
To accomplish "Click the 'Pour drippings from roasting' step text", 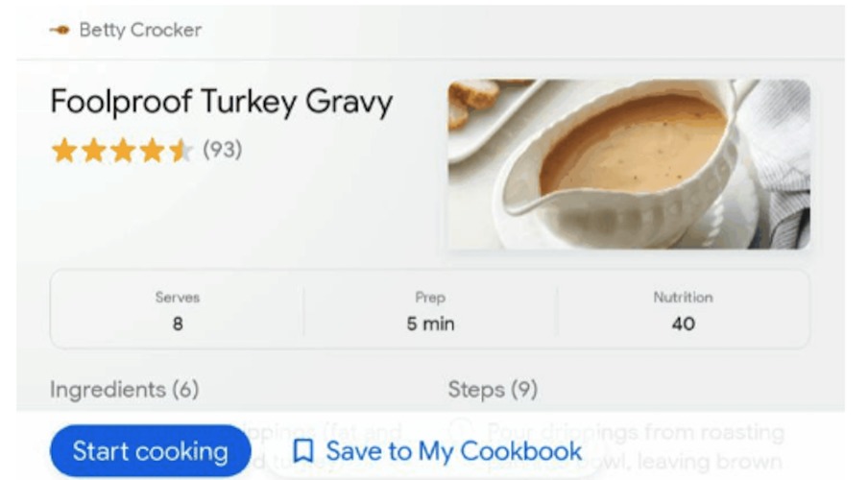I will pos(635,432).
